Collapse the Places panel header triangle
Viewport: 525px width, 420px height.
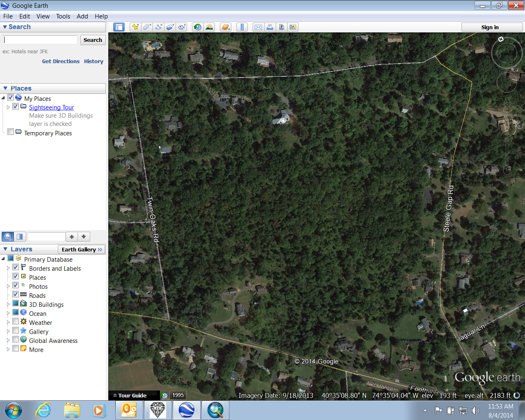click(x=5, y=89)
